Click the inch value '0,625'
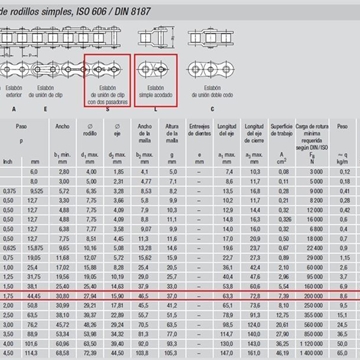The width and height of the screenshot is (360, 360). (9, 248)
